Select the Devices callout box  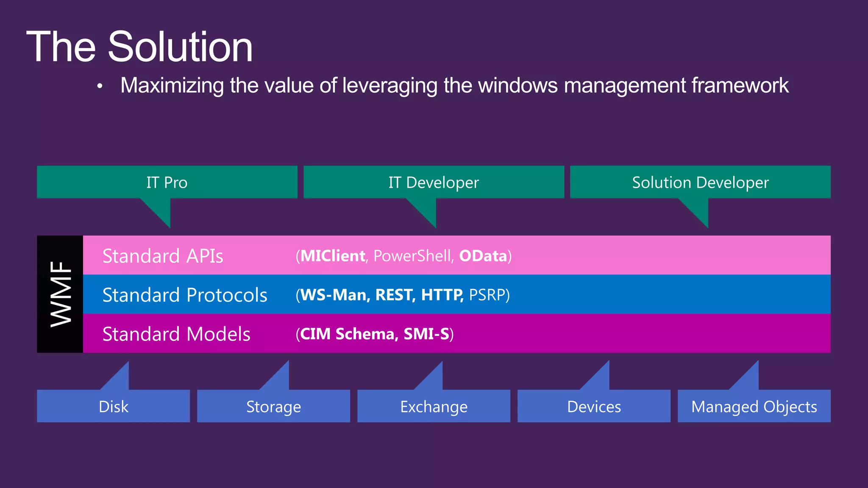[x=594, y=406]
